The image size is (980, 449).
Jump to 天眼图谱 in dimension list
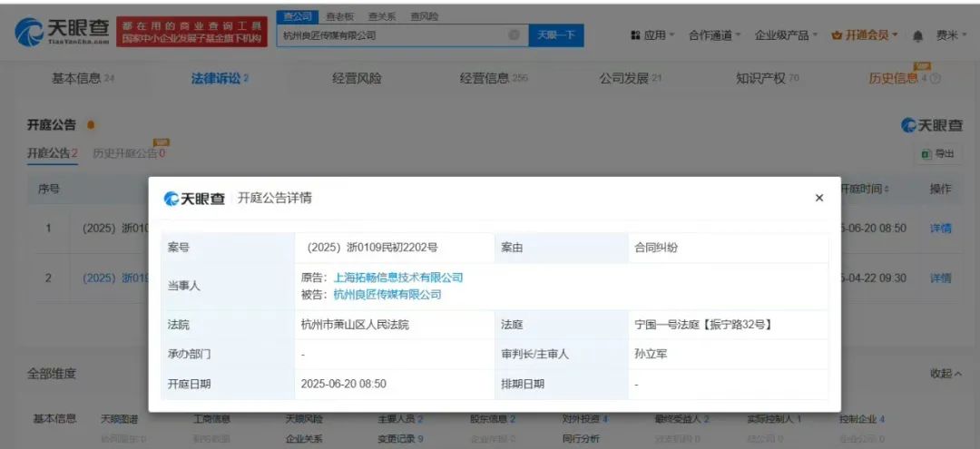coord(120,419)
